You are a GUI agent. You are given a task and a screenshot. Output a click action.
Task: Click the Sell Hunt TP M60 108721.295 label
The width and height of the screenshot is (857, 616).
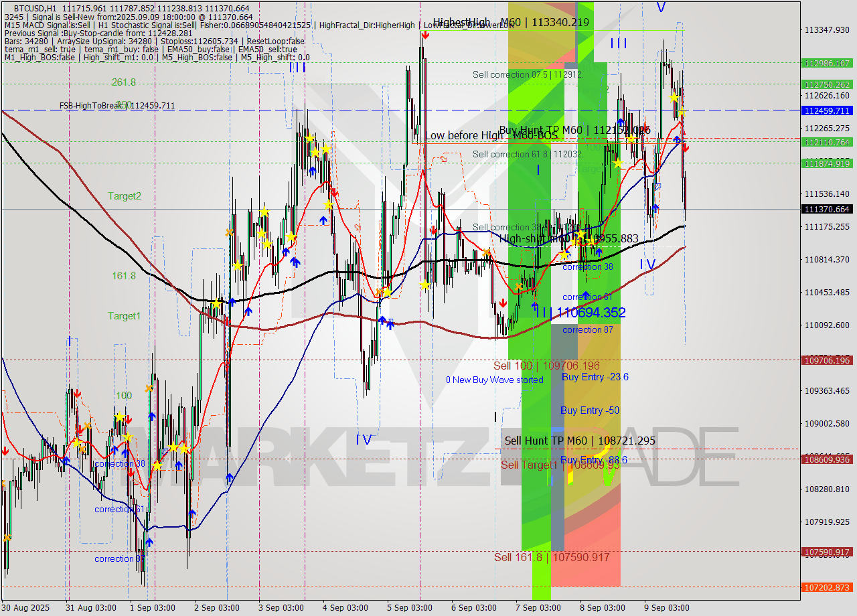click(x=580, y=441)
